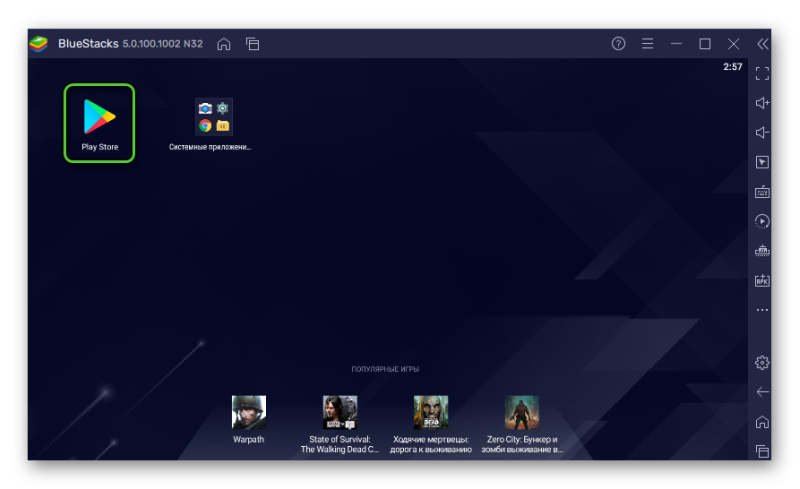The image size is (800, 489).
Task: Toggle cursor lock icon in sidebar
Action: point(762,162)
